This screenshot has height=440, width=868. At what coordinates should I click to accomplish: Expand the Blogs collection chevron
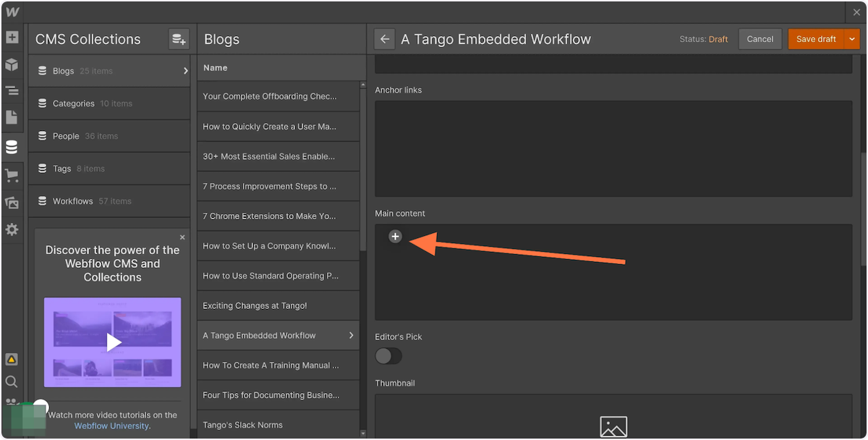click(185, 71)
